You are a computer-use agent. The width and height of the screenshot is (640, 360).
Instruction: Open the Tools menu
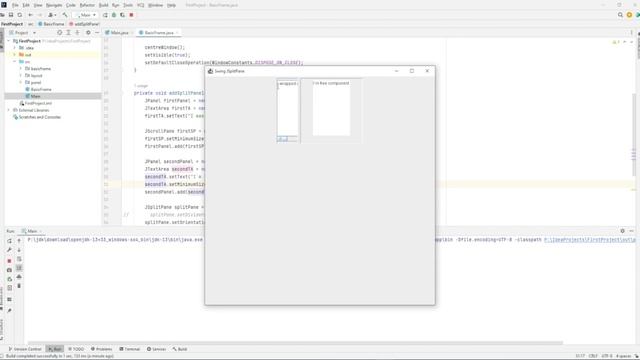point(128,5)
